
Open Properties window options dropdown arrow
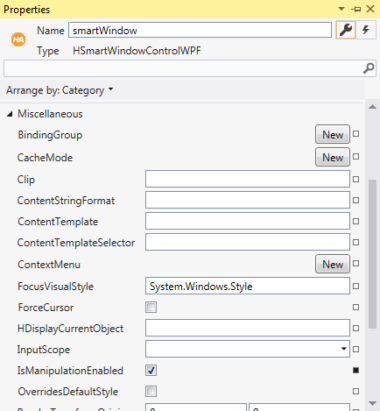(x=341, y=9)
